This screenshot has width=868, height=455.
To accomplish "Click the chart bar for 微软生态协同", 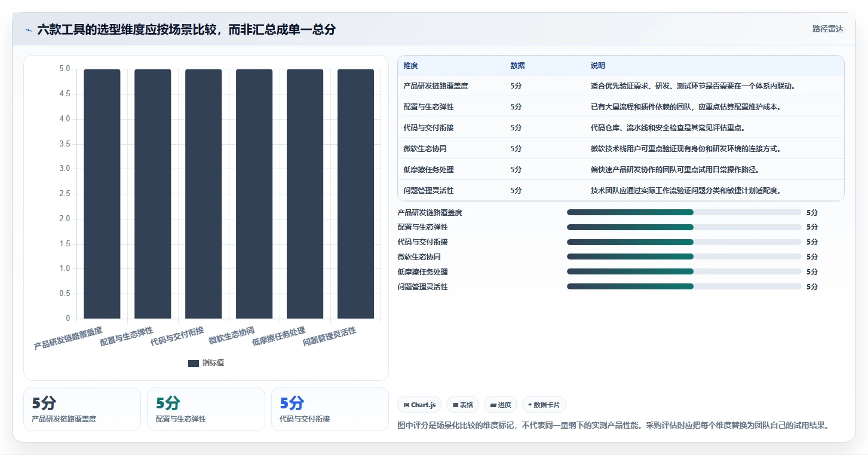I will pos(254,194).
